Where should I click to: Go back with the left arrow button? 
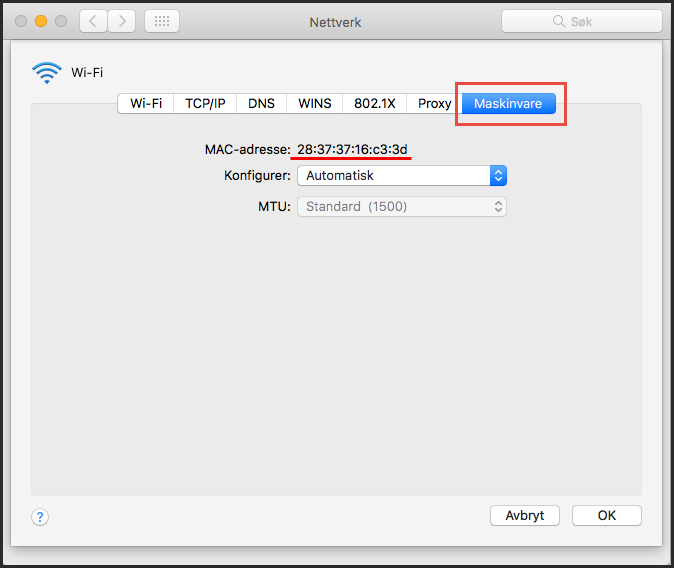(93, 21)
